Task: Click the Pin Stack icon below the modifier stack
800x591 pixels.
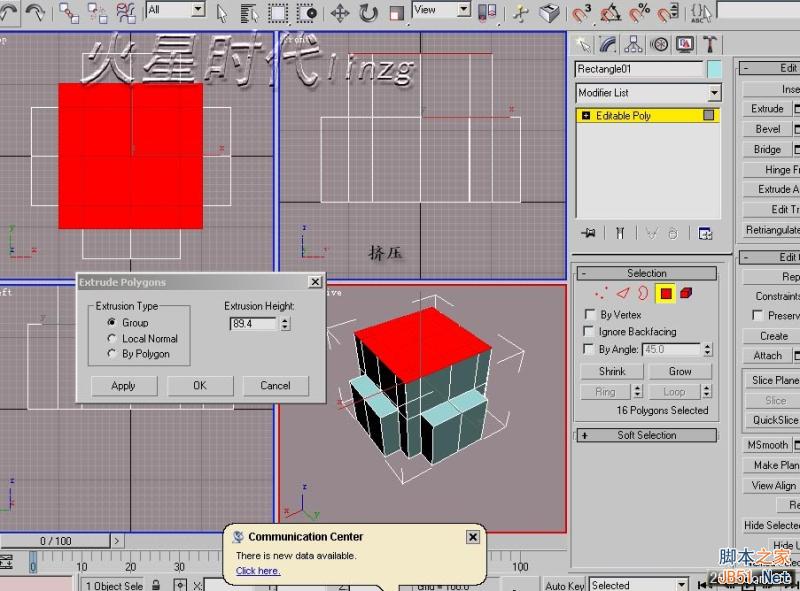Action: (x=589, y=232)
